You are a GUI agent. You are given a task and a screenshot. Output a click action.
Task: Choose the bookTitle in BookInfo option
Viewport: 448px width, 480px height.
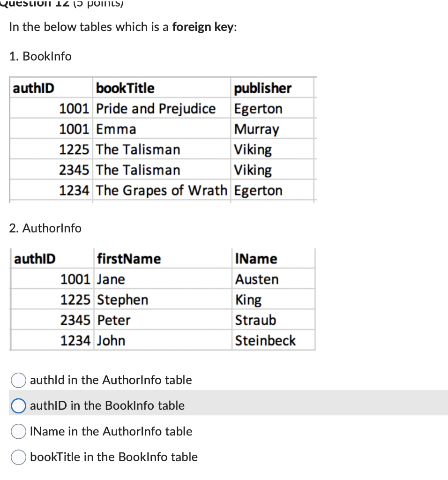(x=18, y=457)
